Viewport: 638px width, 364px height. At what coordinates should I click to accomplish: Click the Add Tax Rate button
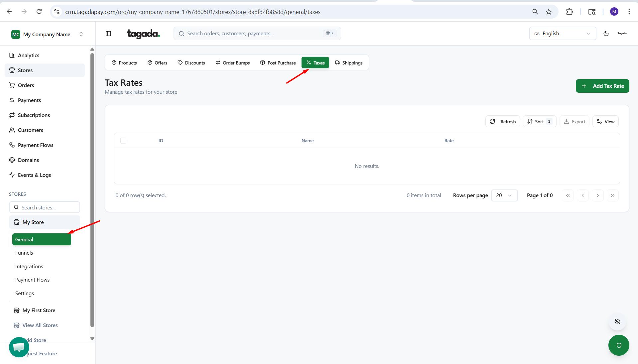[x=602, y=86]
